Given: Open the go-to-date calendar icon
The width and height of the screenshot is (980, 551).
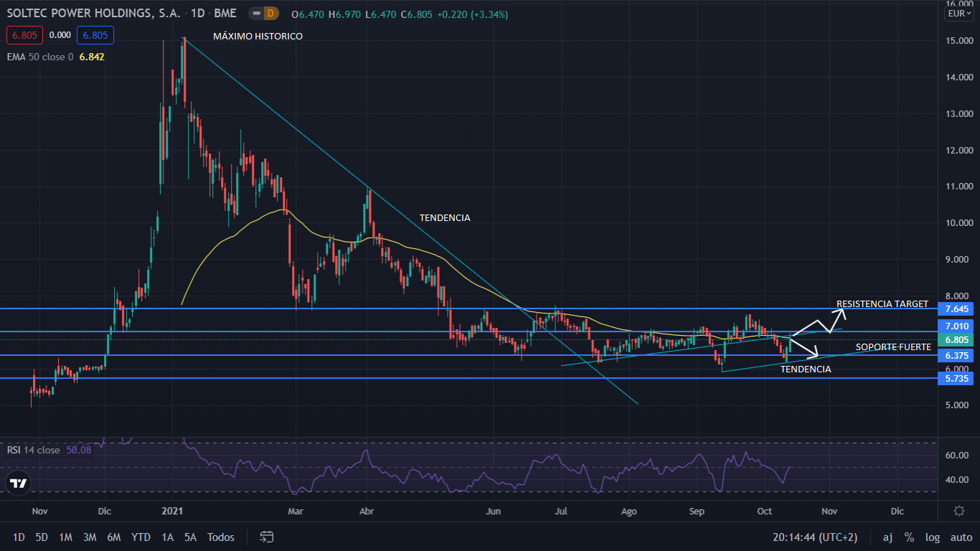Looking at the screenshot, I should (267, 537).
